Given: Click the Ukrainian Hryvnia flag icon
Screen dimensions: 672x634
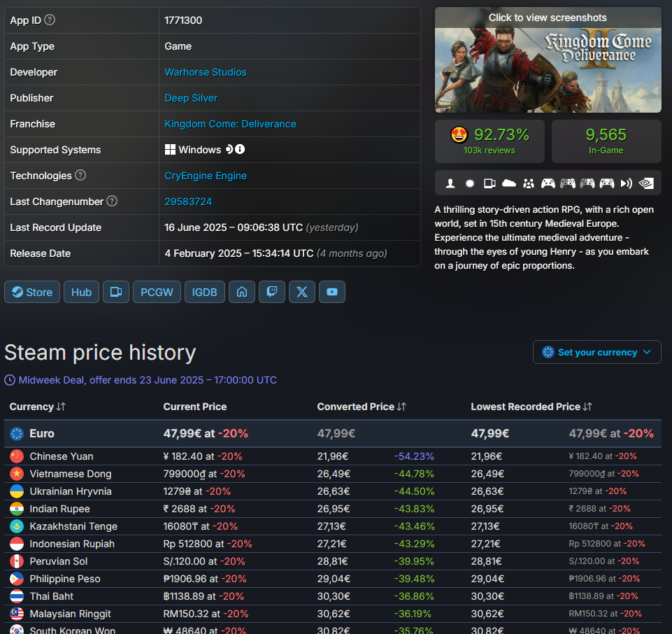Looking at the screenshot, I should pyautogui.click(x=17, y=491).
